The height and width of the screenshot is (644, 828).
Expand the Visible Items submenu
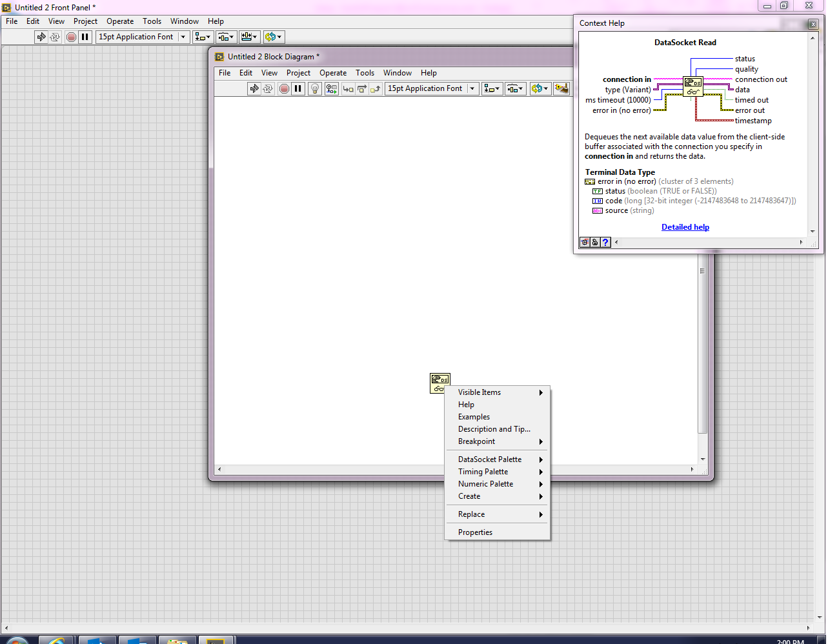tap(498, 392)
